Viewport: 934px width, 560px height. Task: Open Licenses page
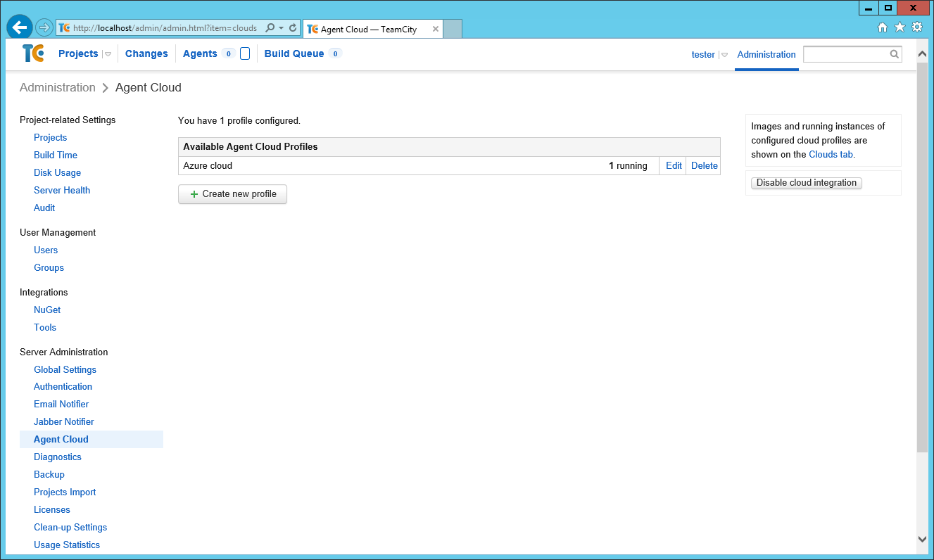pos(52,509)
